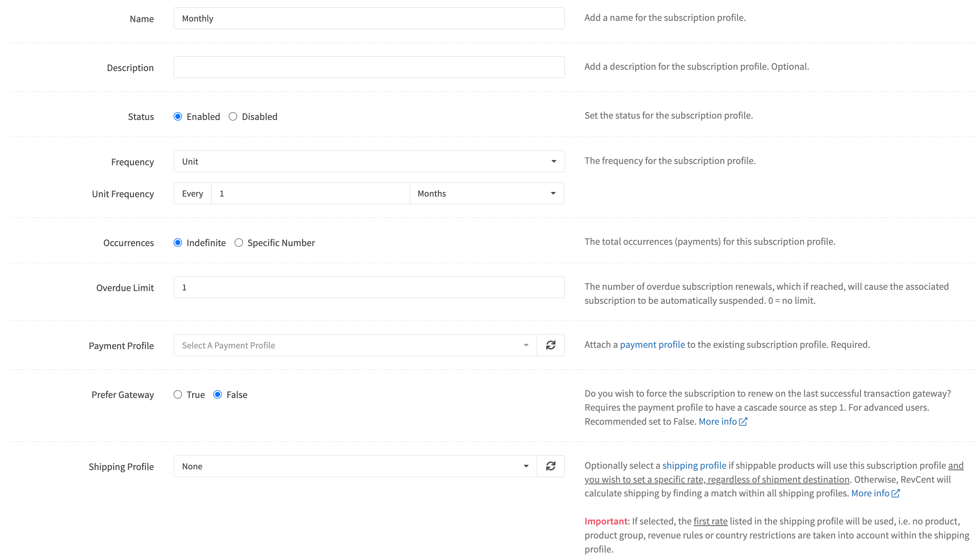Select the 'Unit Frequency' label
The width and height of the screenshot is (980, 560).
[123, 194]
